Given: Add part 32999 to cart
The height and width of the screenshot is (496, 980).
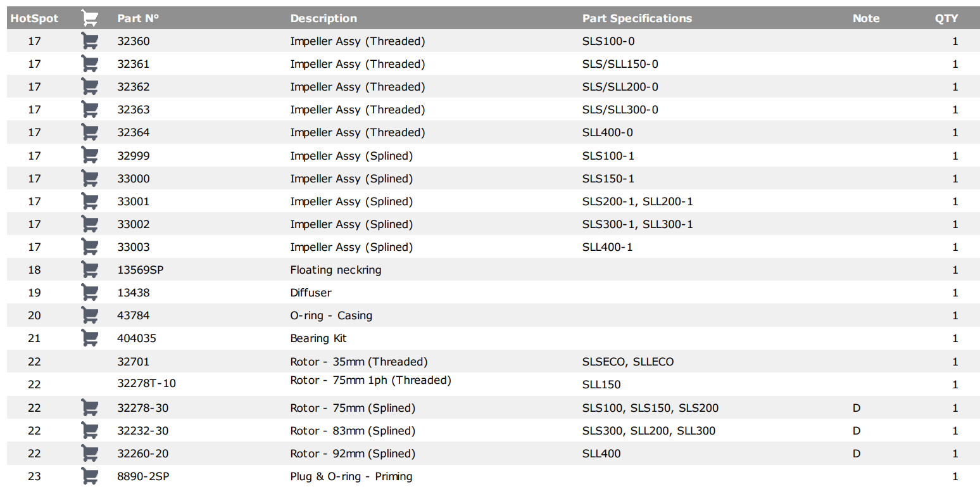Looking at the screenshot, I should click(90, 156).
